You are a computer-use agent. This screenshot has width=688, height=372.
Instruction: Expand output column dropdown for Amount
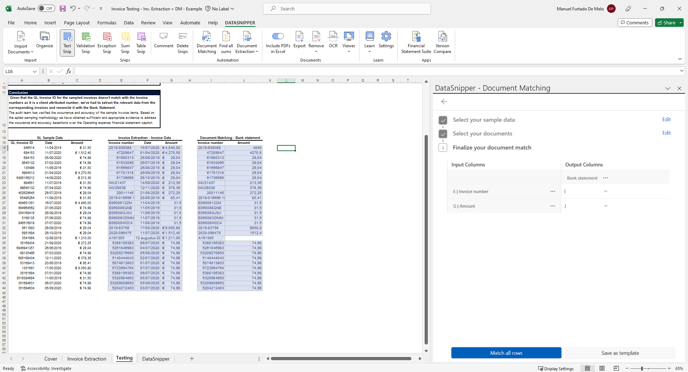606,206
